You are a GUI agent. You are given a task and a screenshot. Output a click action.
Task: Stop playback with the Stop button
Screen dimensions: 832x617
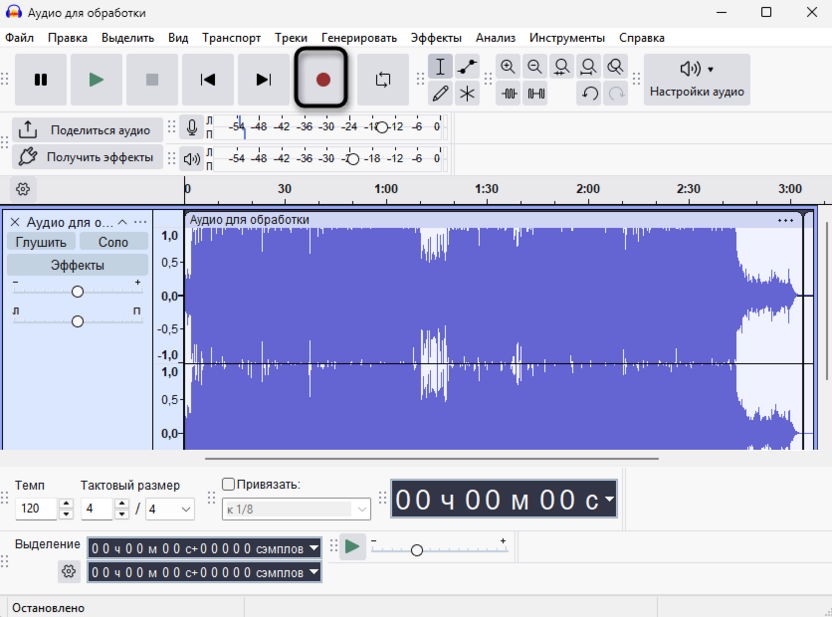(152, 80)
